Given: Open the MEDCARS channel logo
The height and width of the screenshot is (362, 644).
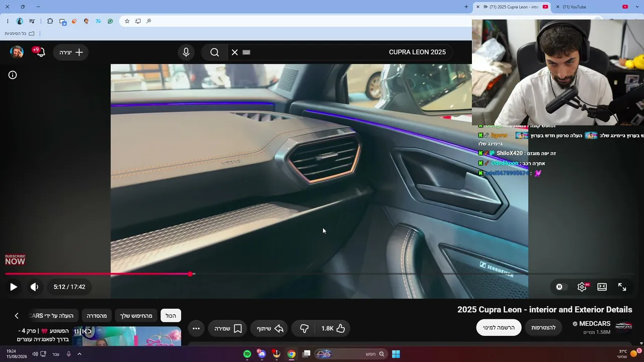Looking at the screenshot, I should click(623, 327).
